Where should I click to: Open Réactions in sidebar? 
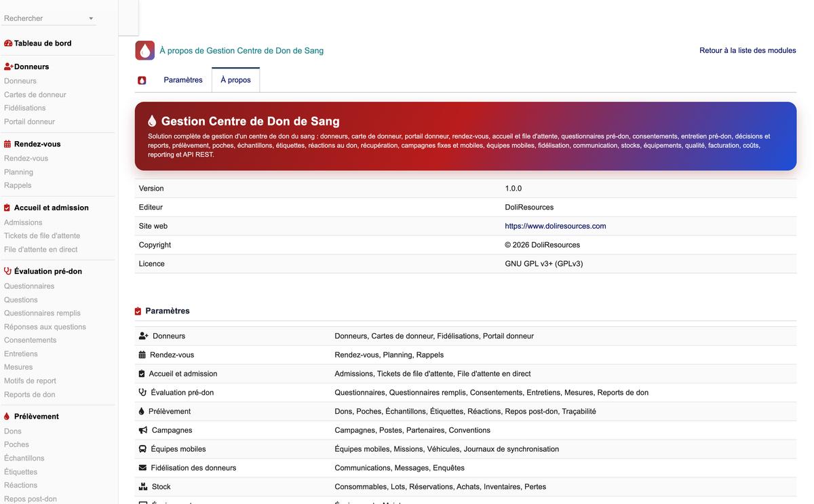pos(21,486)
